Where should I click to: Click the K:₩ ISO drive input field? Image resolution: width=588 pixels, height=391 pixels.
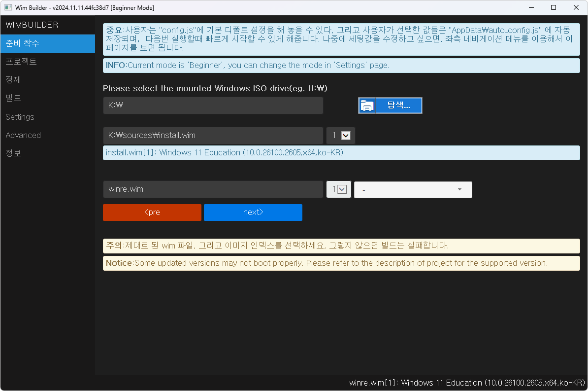tap(213, 106)
